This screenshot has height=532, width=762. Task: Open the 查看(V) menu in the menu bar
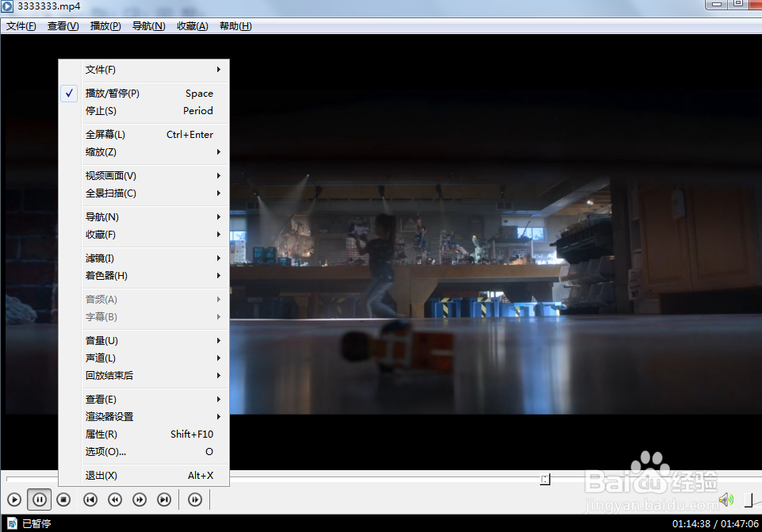tap(63, 26)
